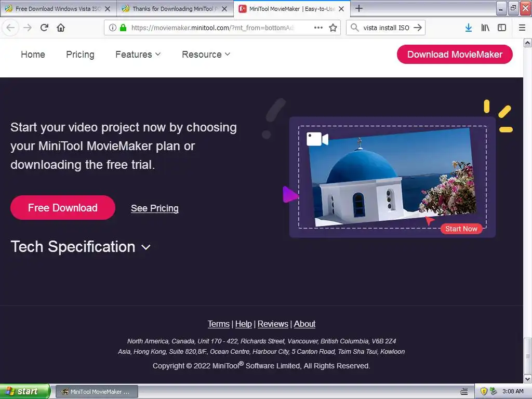532x399 pixels.
Task: Close the MiniTool MovieMaker tab
Action: (341, 9)
